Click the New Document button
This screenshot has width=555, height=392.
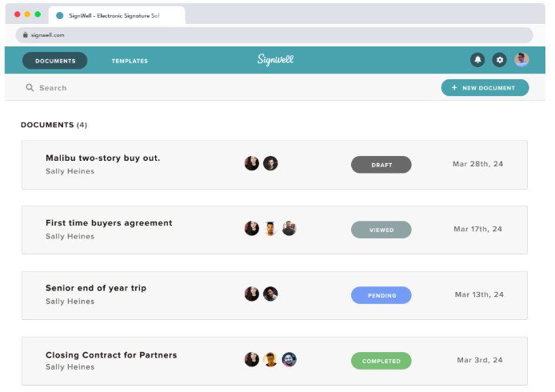coord(485,88)
